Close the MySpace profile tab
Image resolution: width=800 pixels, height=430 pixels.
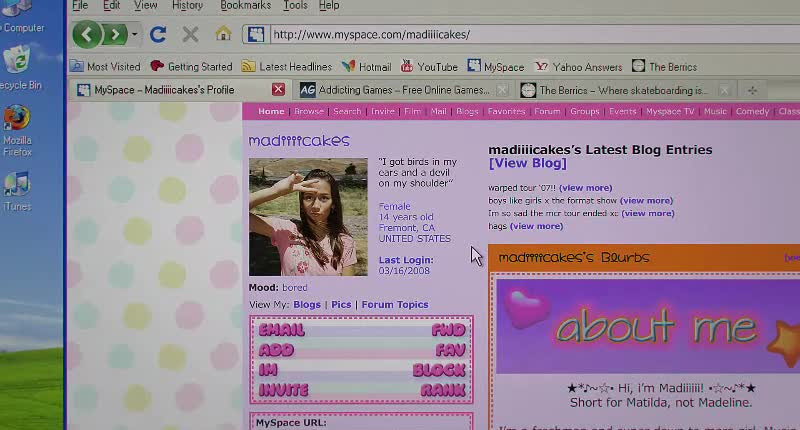[x=278, y=90]
